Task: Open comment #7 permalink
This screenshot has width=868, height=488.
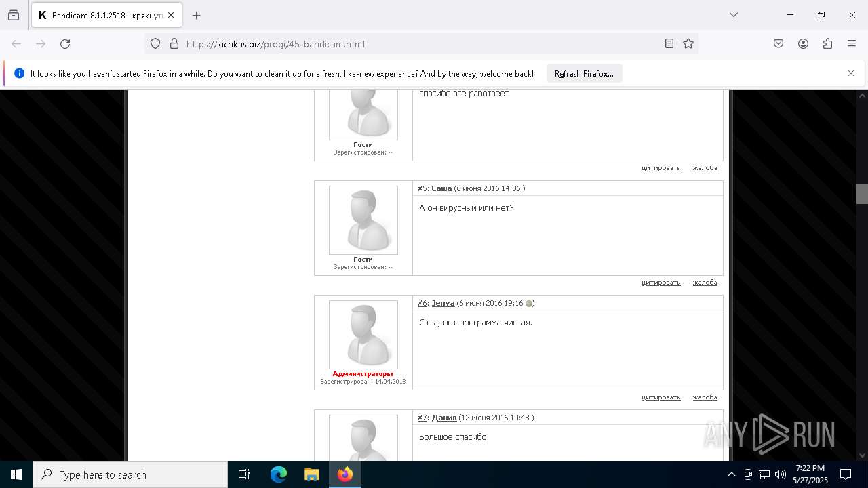Action: [x=422, y=418]
